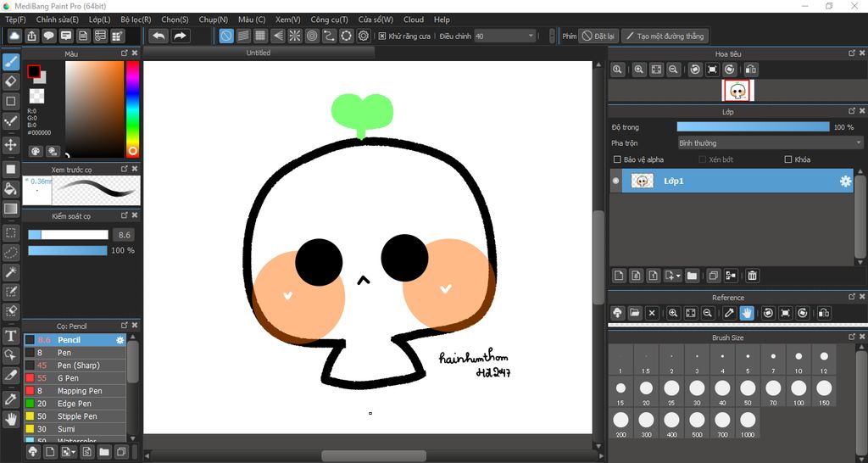Activate the Hand pan tool
Image resolution: width=868 pixels, height=463 pixels.
(11, 418)
